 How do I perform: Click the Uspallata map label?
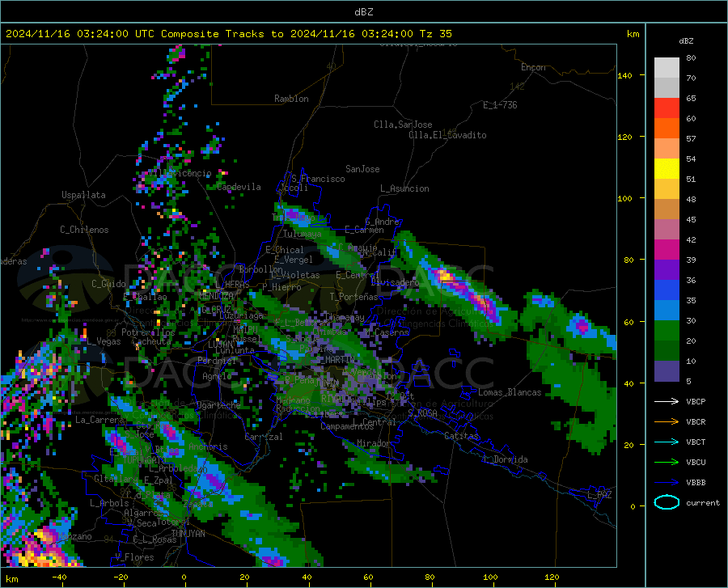coord(83,195)
